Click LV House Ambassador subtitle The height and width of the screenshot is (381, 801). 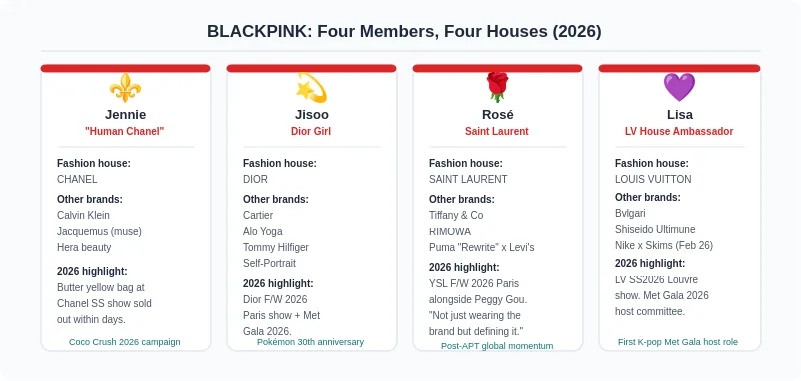679,131
